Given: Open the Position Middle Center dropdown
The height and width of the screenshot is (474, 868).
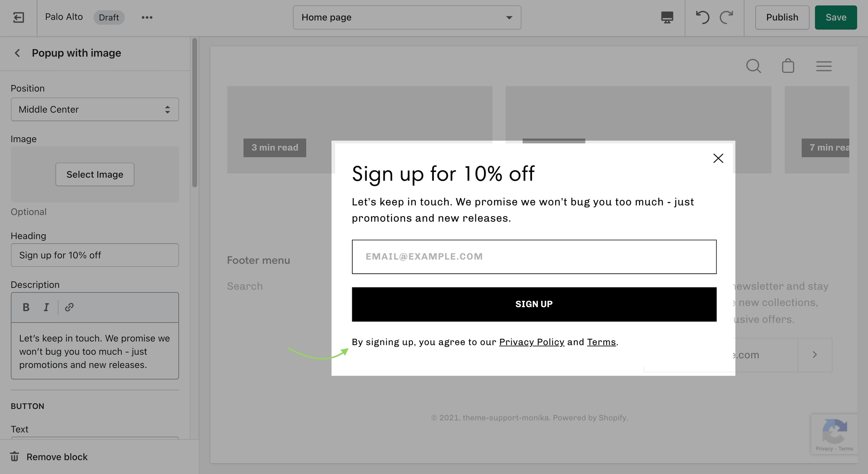Looking at the screenshot, I should click(95, 110).
